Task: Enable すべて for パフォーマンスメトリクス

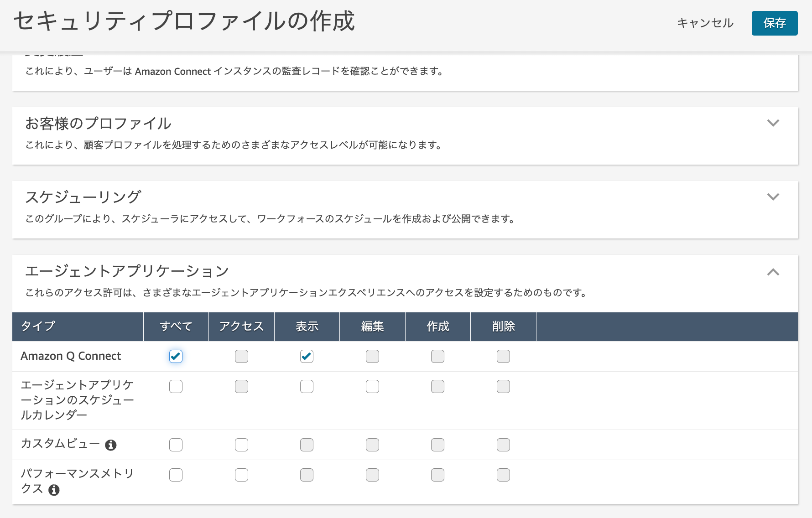Action: (x=176, y=475)
